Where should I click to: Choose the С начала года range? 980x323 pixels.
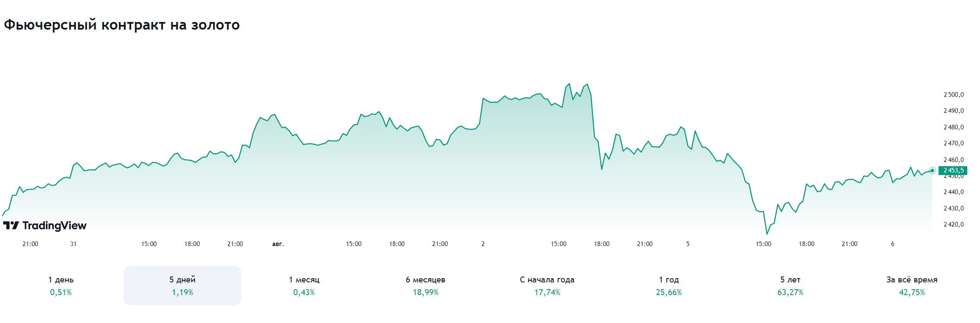coord(547,285)
